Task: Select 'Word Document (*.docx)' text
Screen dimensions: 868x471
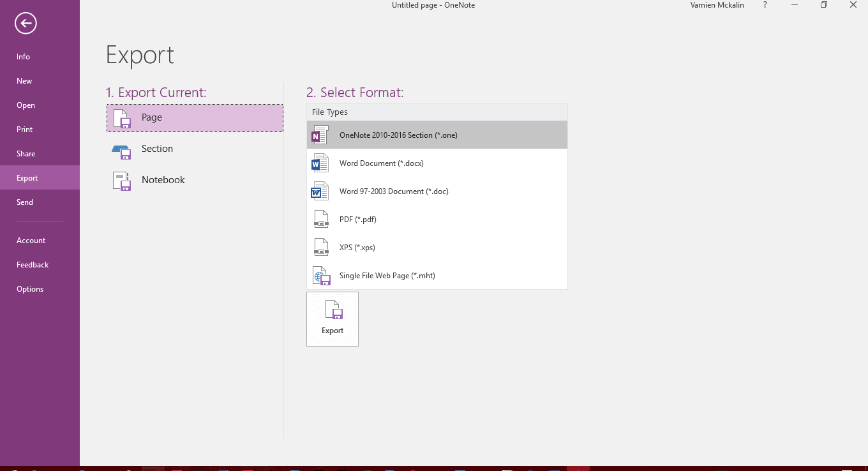Action: 382,163
